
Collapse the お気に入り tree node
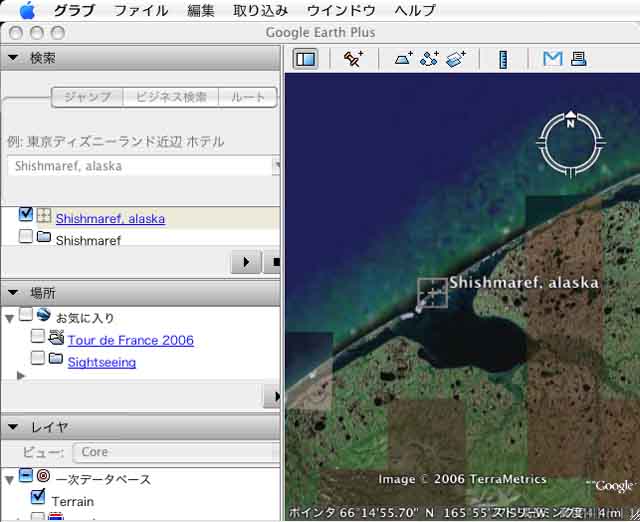(10, 319)
